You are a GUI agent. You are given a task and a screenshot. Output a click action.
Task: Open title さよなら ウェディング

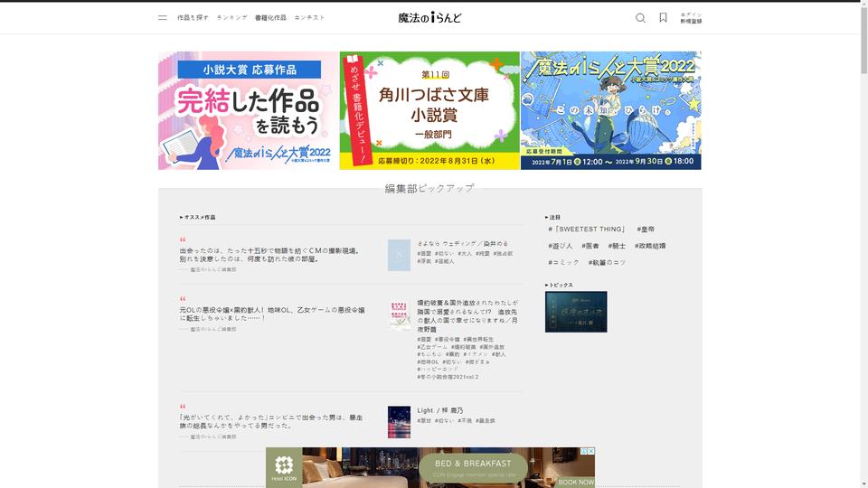(463, 243)
